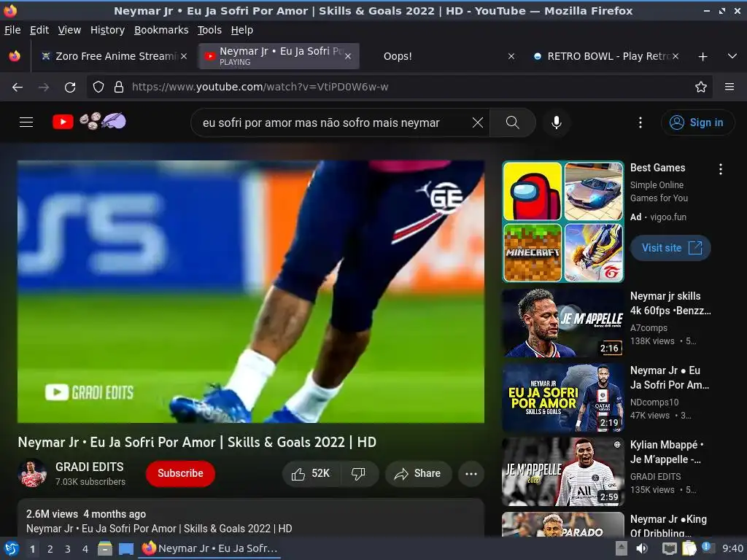Visit site for Best Games ad
Screen dimensions: 747x560
click(670, 248)
